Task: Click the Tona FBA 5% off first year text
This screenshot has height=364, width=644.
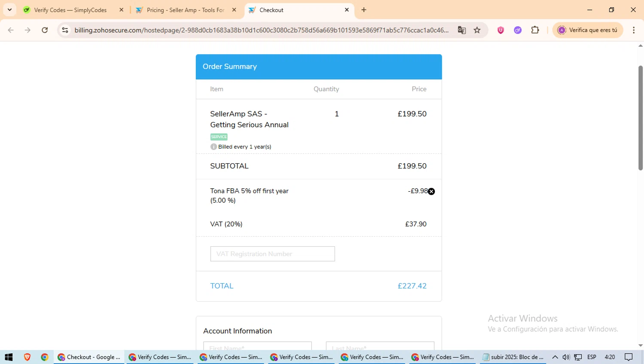Action: pos(249,191)
